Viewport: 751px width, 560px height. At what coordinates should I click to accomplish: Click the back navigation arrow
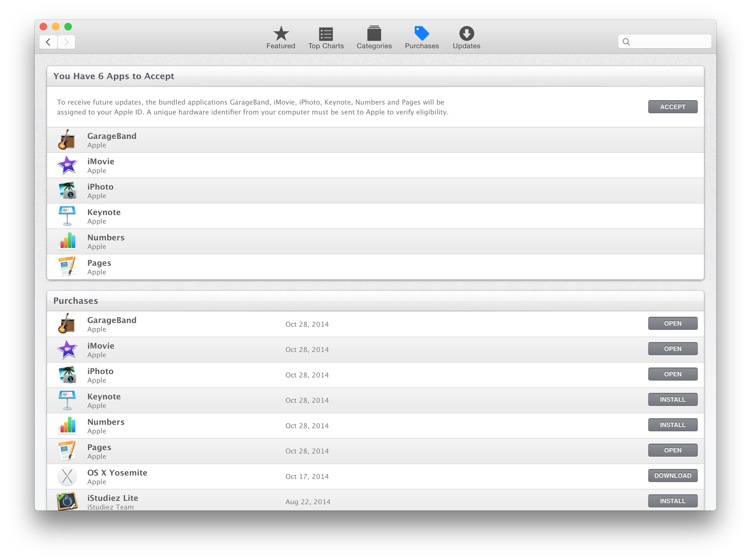(x=48, y=42)
